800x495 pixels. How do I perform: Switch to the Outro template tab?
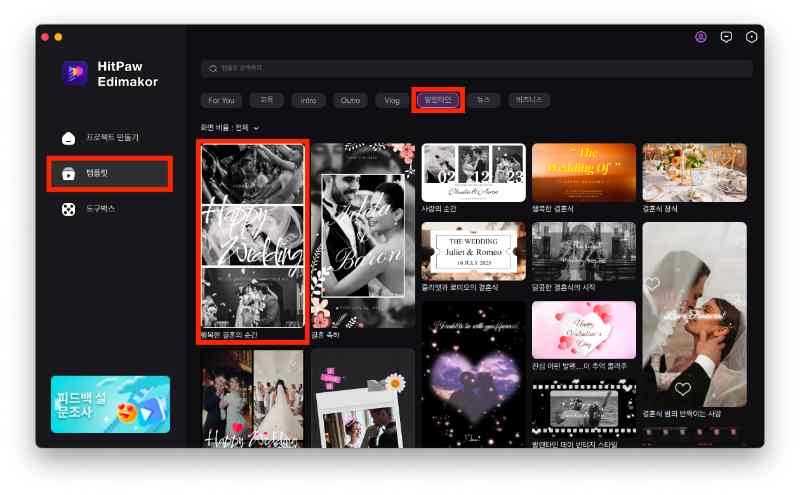coord(350,100)
